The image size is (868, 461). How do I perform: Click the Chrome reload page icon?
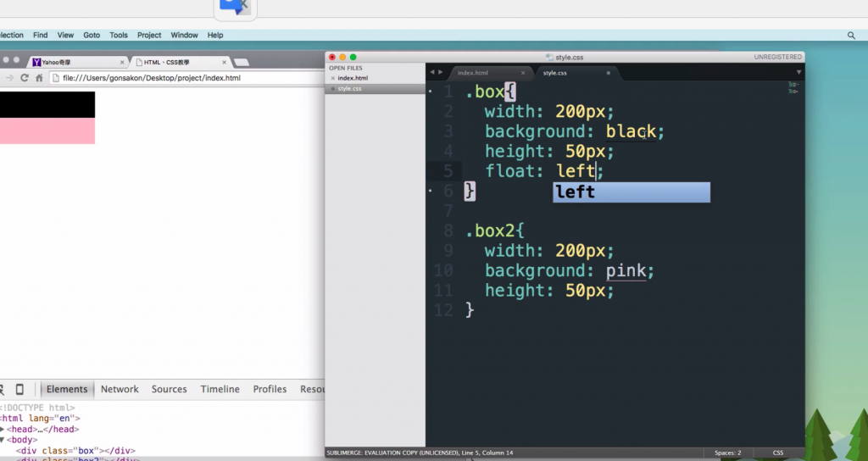pyautogui.click(x=24, y=78)
